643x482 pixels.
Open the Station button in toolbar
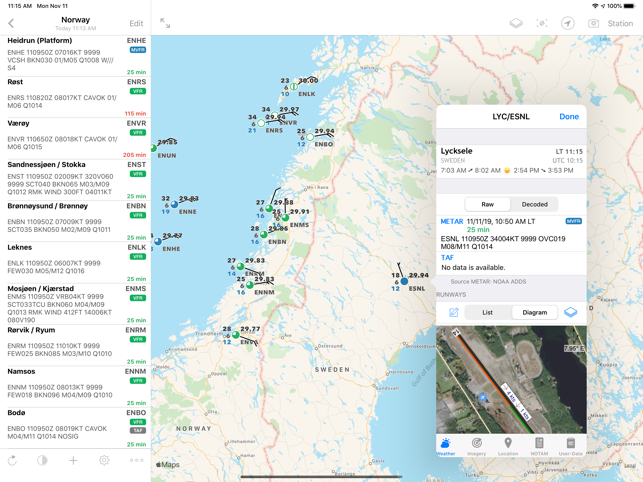(x=620, y=23)
